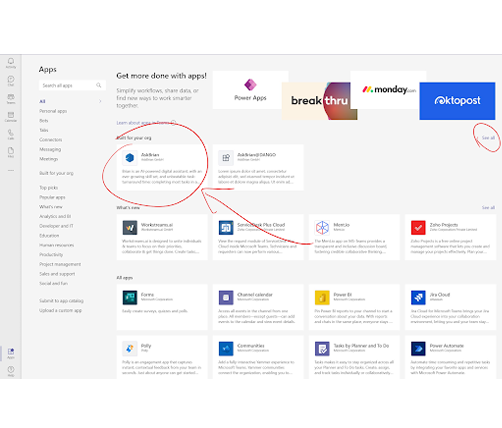Select the All category
This screenshot has width=502, height=428.
click(x=42, y=101)
